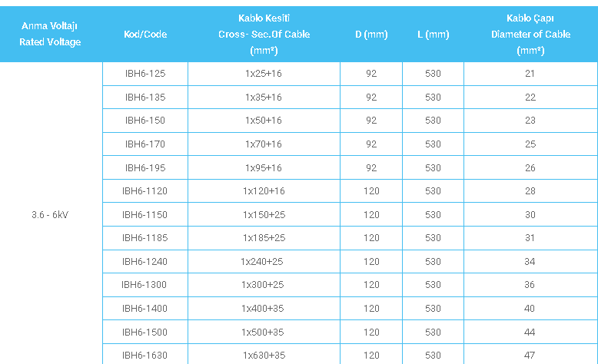Select code cell IBH6-125
598x364 pixels.
[x=145, y=74]
